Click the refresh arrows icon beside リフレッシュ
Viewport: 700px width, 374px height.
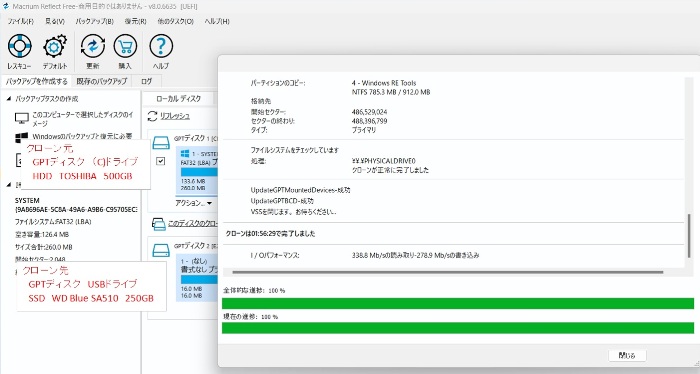152,116
